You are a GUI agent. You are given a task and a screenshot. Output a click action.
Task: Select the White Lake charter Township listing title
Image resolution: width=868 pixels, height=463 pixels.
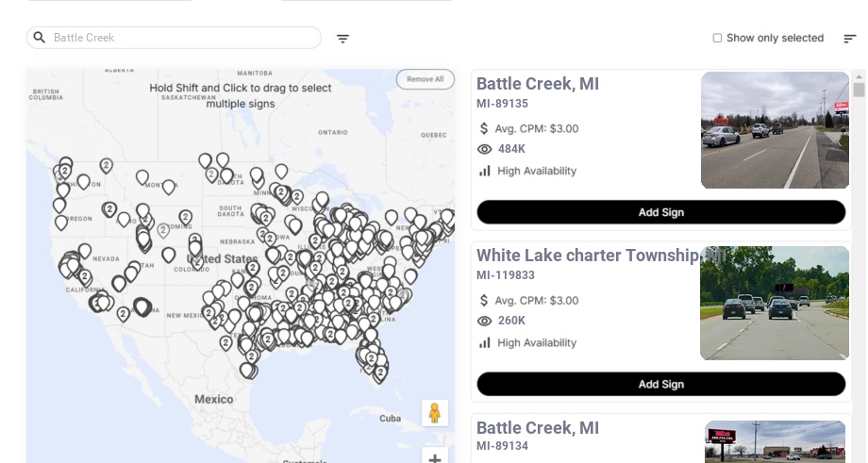(x=587, y=256)
